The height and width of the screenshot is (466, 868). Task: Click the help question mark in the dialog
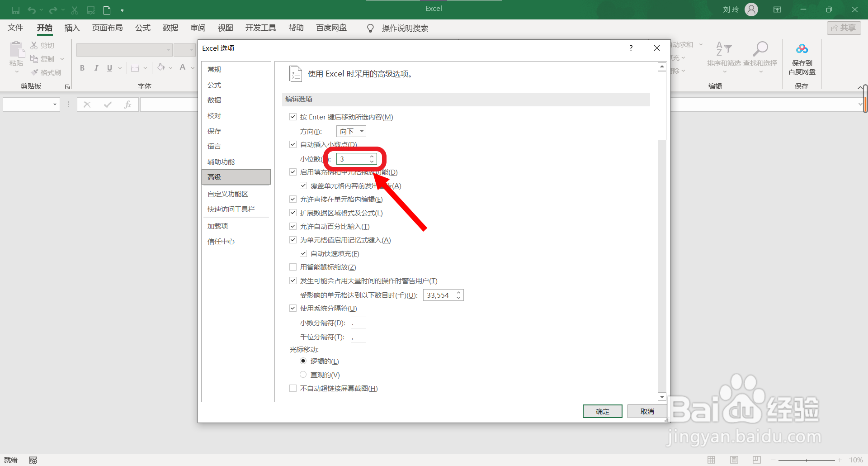click(x=631, y=48)
